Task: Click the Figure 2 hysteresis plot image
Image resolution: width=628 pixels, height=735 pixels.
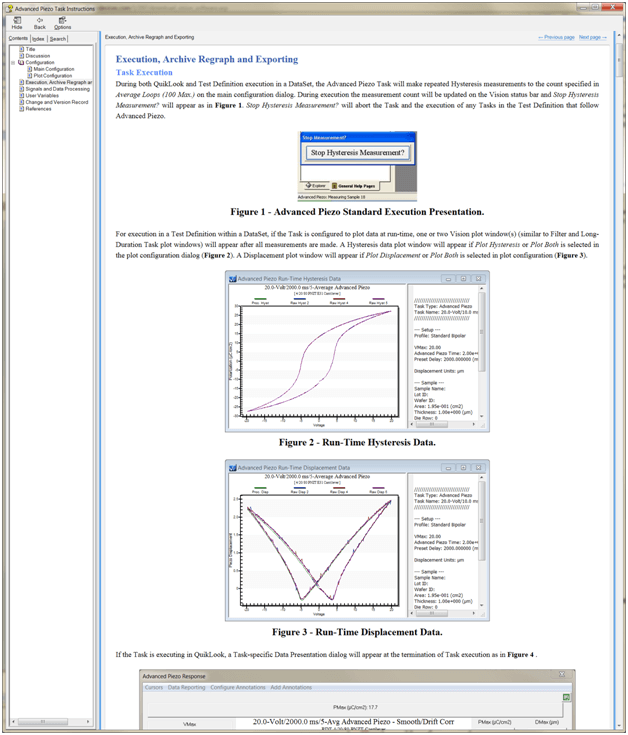Action: [x=357, y=351]
